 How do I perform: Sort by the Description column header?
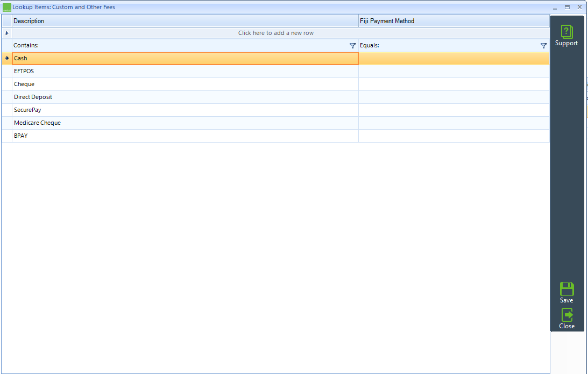coord(185,21)
